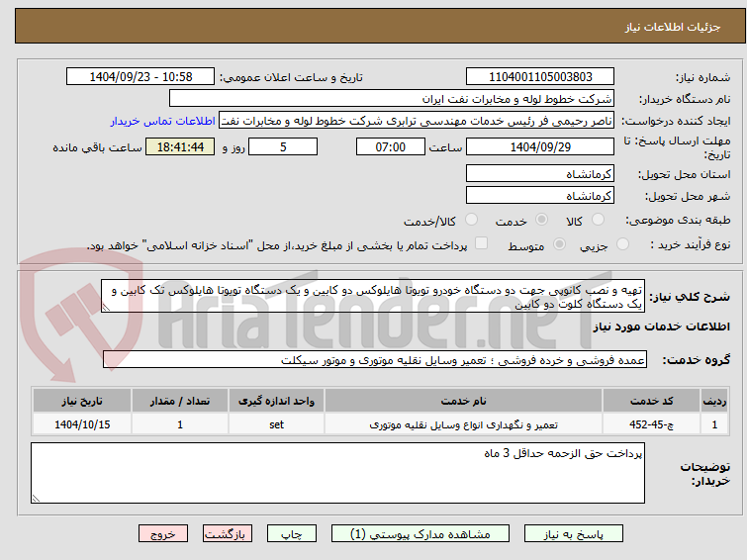Viewport: 747px width, 560px height.
Task: Click the ردیف column header
Action: (714, 401)
